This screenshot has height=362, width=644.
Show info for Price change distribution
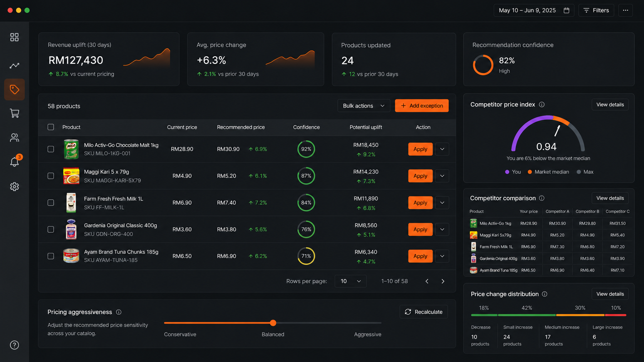click(x=545, y=294)
